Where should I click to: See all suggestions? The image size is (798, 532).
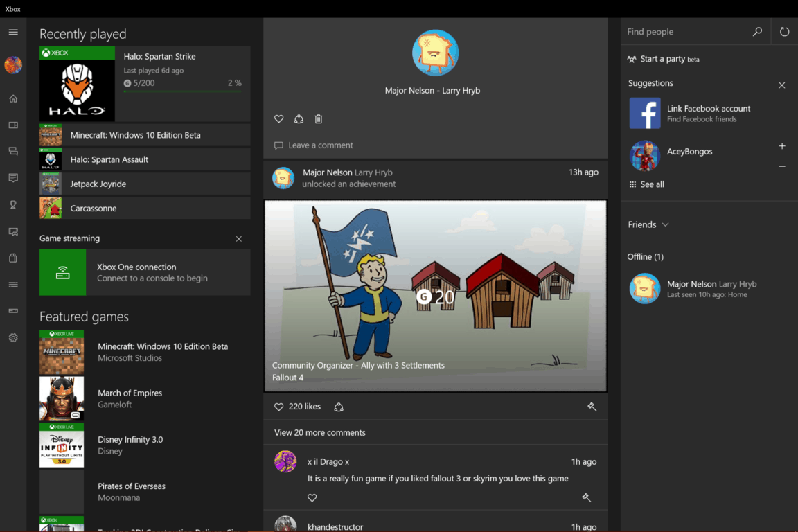click(x=647, y=184)
